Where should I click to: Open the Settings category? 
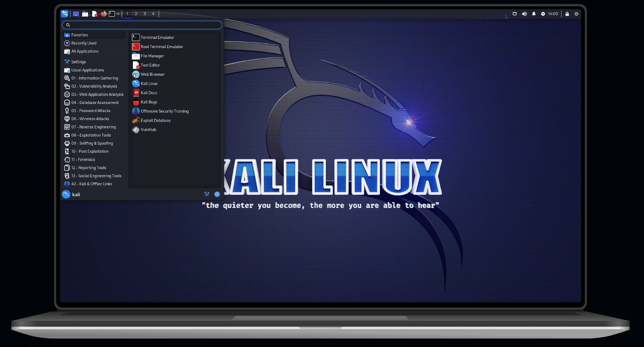tap(94, 62)
